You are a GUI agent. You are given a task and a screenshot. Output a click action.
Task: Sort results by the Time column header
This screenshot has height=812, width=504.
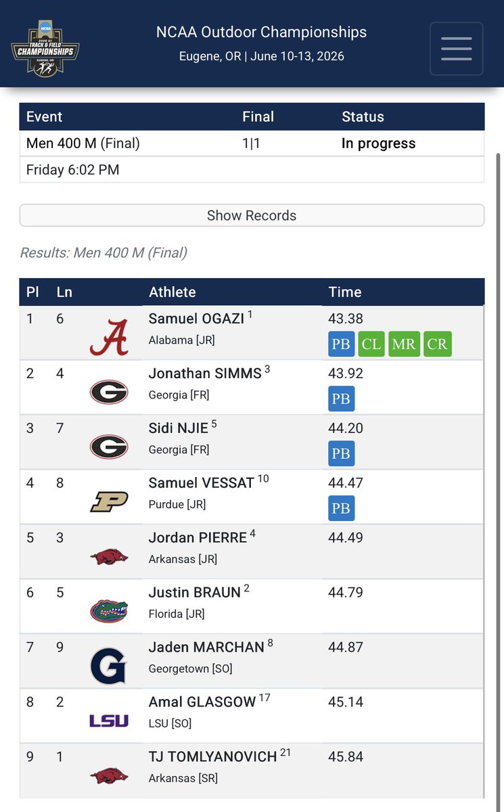pos(345,292)
